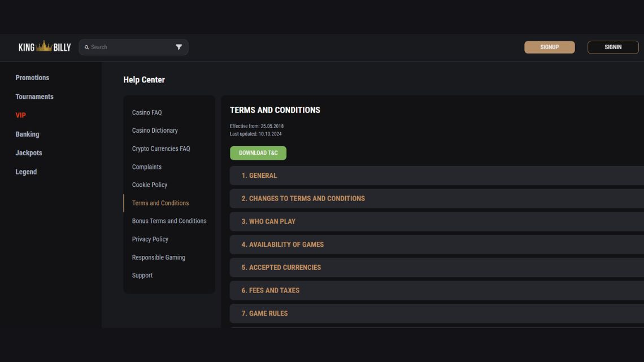Viewport: 644px width, 362px height.
Task: Select Responsible Gaming in help menu
Action: 159,258
